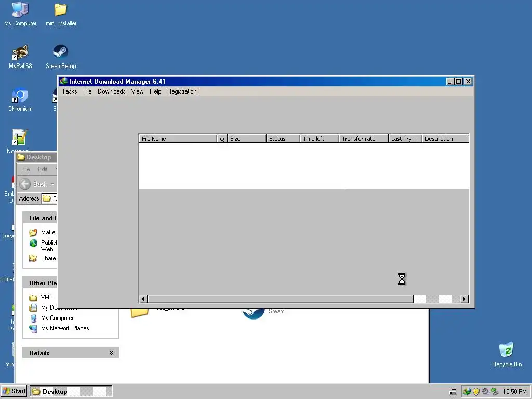
Task: Click the Q column header
Action: click(222, 138)
